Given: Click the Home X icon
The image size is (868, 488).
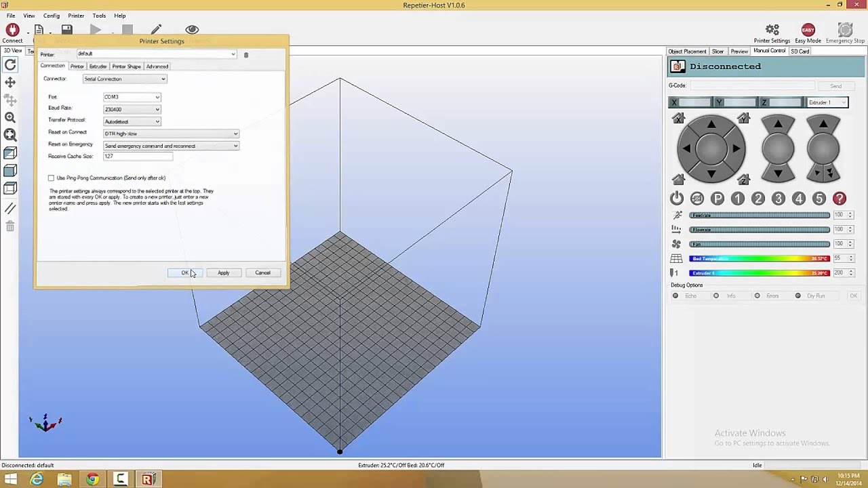Looking at the screenshot, I should (679, 119).
